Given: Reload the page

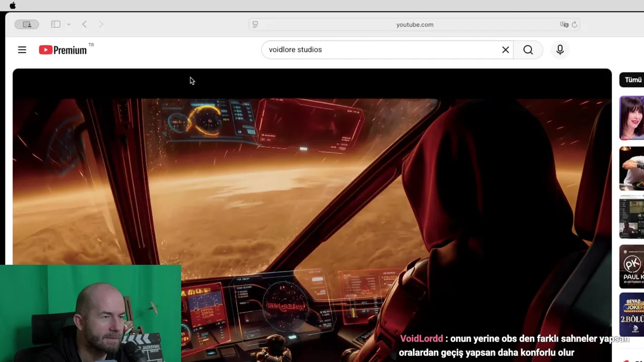Looking at the screenshot, I should pyautogui.click(x=575, y=24).
